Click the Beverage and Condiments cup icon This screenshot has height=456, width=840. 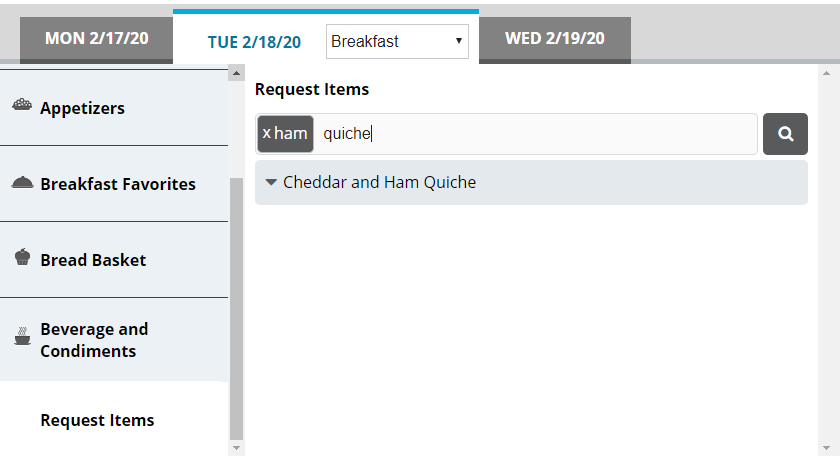pyautogui.click(x=21, y=338)
